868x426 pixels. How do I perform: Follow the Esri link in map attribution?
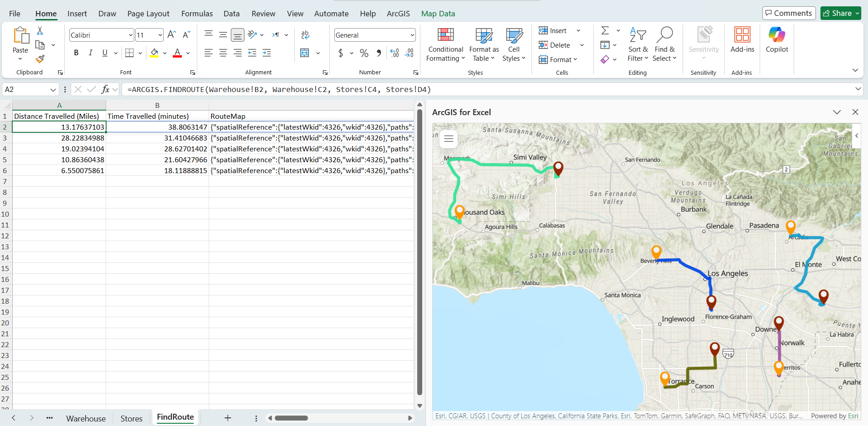click(x=853, y=416)
